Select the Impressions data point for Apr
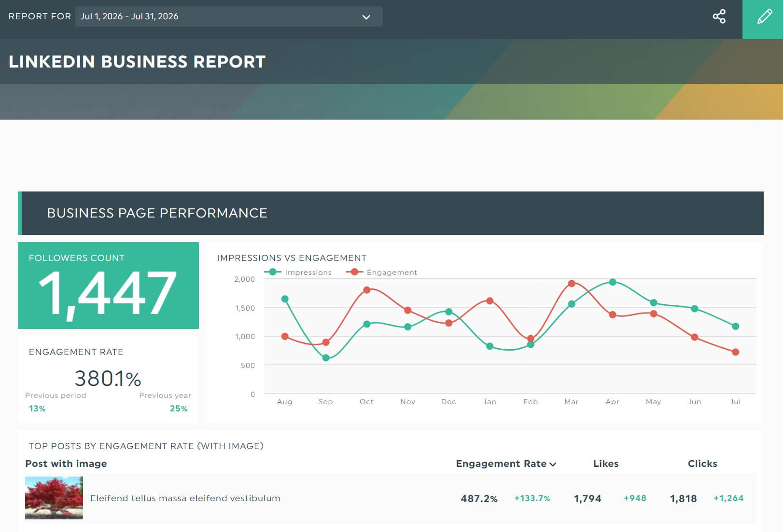This screenshot has width=783, height=532. (x=613, y=282)
